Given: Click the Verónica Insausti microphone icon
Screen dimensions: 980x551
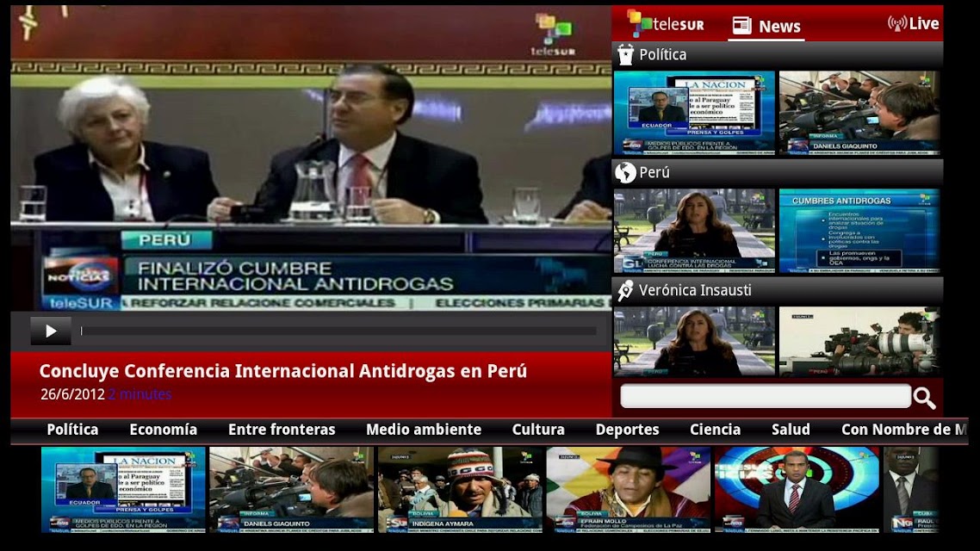Looking at the screenshot, I should pyautogui.click(x=625, y=290).
